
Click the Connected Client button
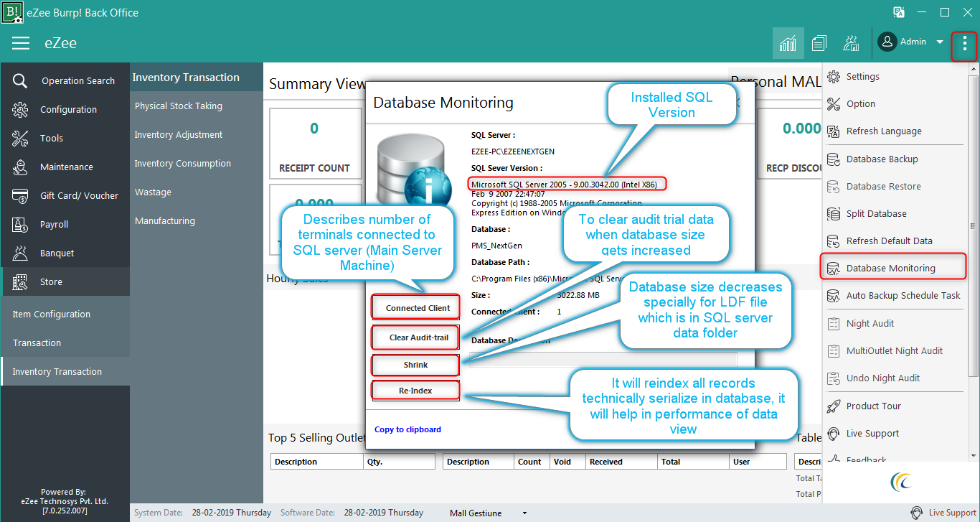point(415,307)
